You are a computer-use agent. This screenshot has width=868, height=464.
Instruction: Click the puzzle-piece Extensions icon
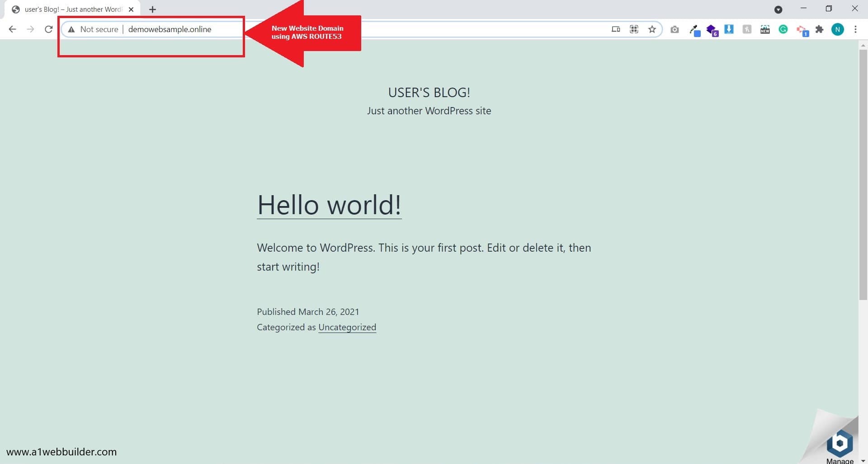pos(820,29)
